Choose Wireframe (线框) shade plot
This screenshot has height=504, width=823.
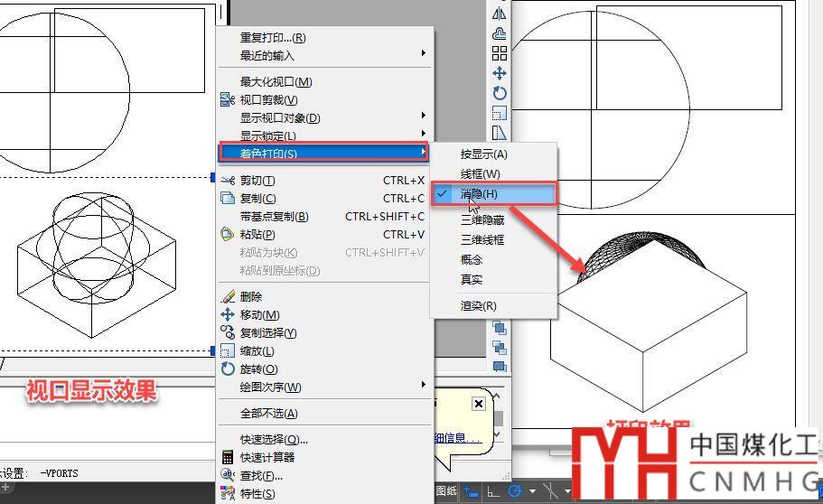[493, 173]
